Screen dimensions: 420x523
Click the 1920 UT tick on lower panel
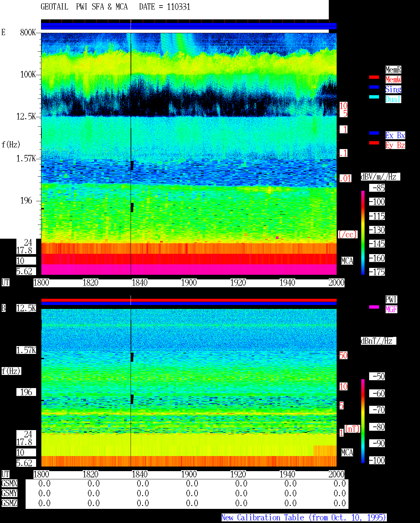click(238, 474)
